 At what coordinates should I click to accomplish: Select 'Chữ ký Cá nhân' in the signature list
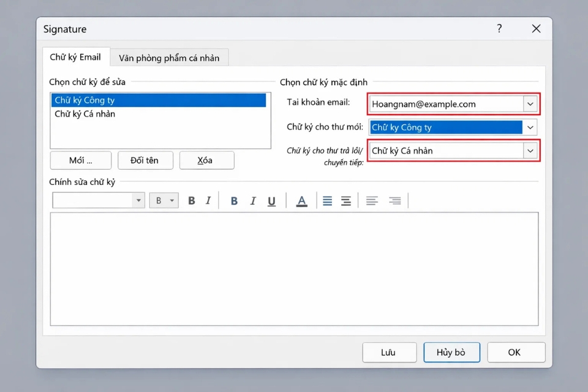pos(85,113)
